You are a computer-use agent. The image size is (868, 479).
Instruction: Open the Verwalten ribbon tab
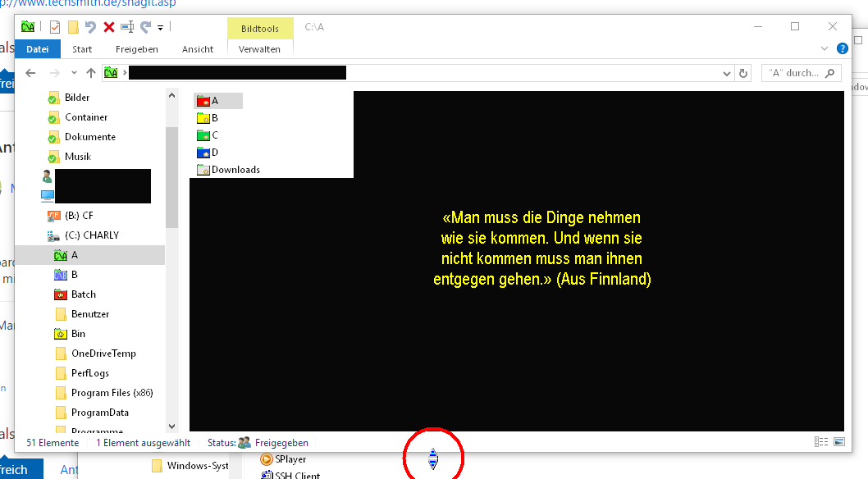point(259,49)
